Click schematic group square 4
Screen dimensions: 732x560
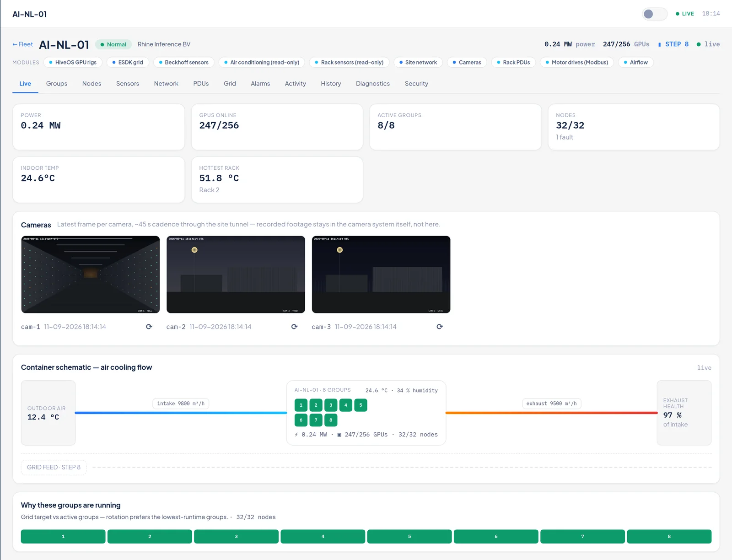pos(346,405)
